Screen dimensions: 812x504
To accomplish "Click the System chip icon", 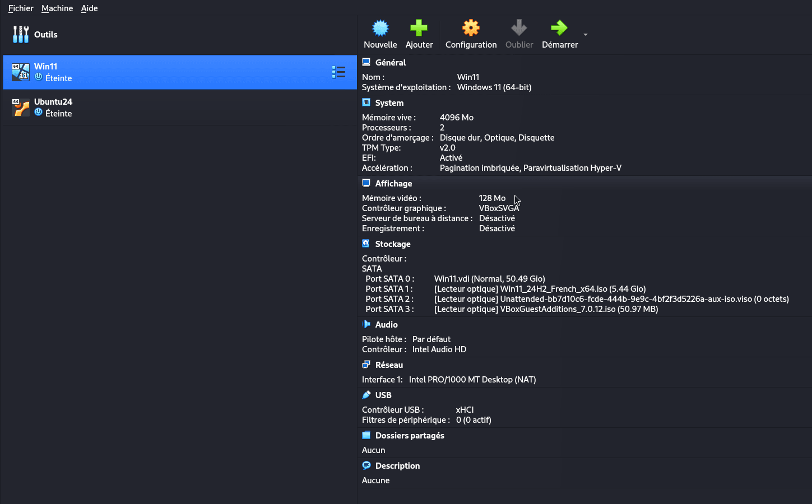I will 366,102.
